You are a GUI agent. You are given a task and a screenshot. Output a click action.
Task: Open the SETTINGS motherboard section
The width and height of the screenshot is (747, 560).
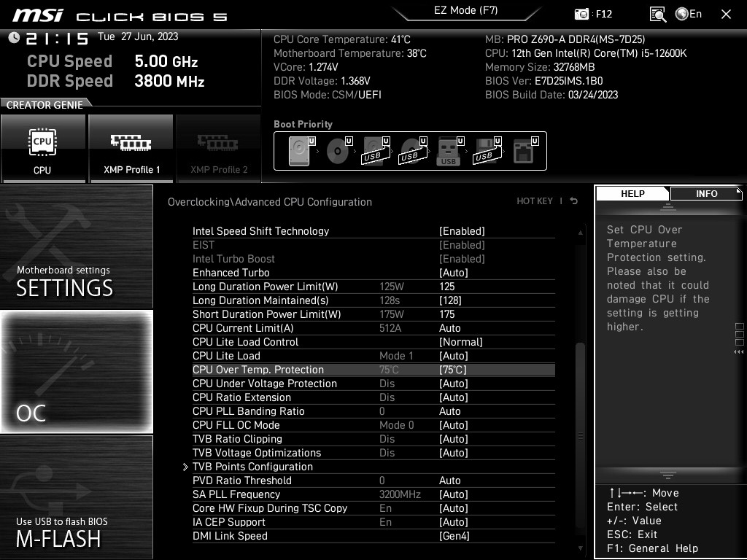pyautogui.click(x=76, y=246)
